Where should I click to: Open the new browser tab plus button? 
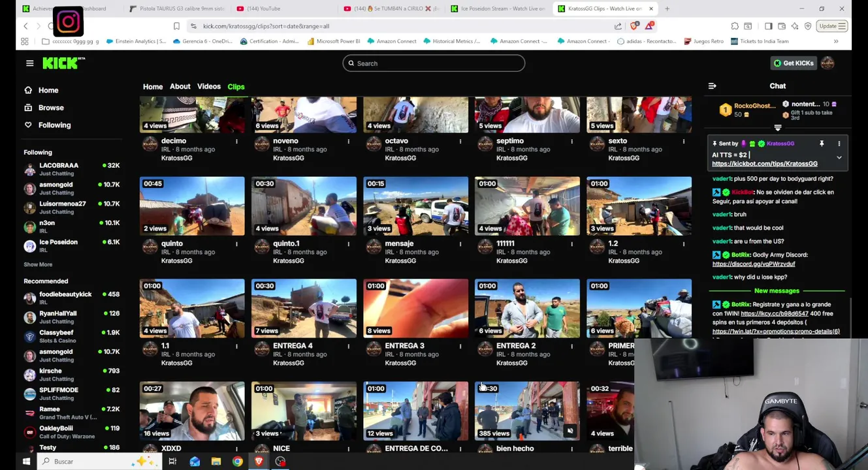tap(667, 8)
